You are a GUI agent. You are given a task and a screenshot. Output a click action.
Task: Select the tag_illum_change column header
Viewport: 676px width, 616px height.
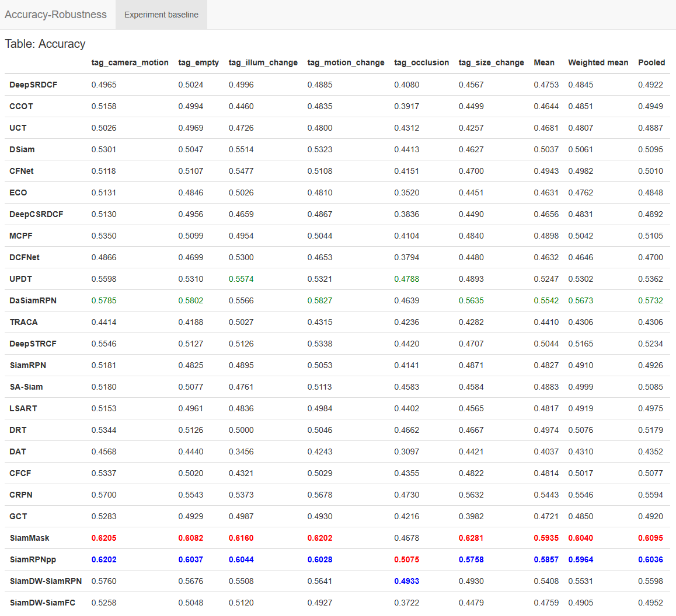pos(263,62)
